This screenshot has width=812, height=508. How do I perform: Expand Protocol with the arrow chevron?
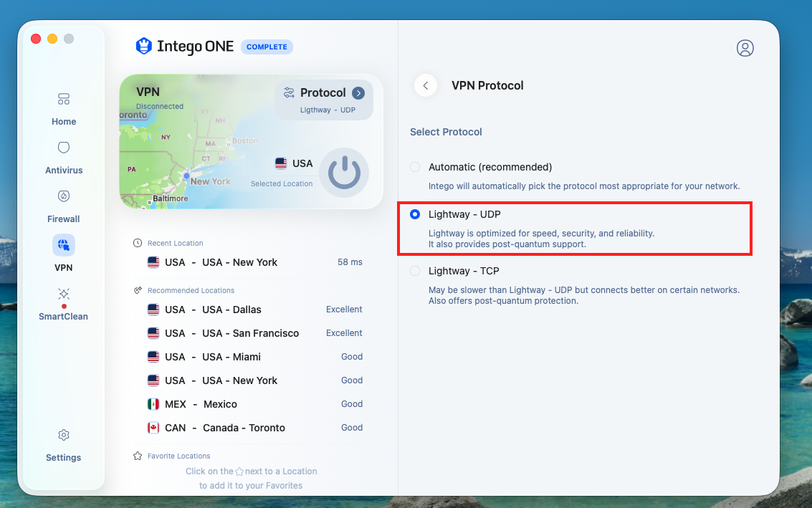tap(358, 92)
